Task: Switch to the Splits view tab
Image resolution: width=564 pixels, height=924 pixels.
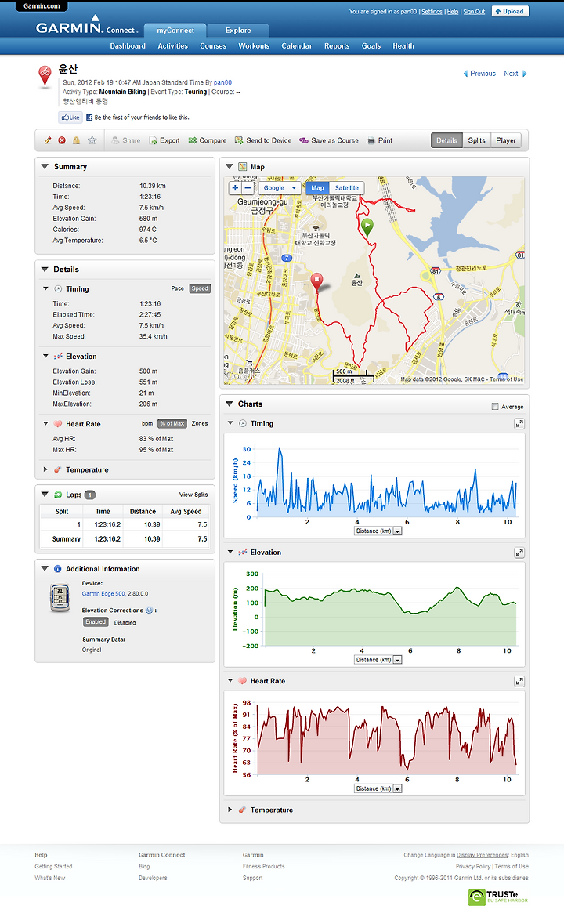Action: pyautogui.click(x=477, y=140)
